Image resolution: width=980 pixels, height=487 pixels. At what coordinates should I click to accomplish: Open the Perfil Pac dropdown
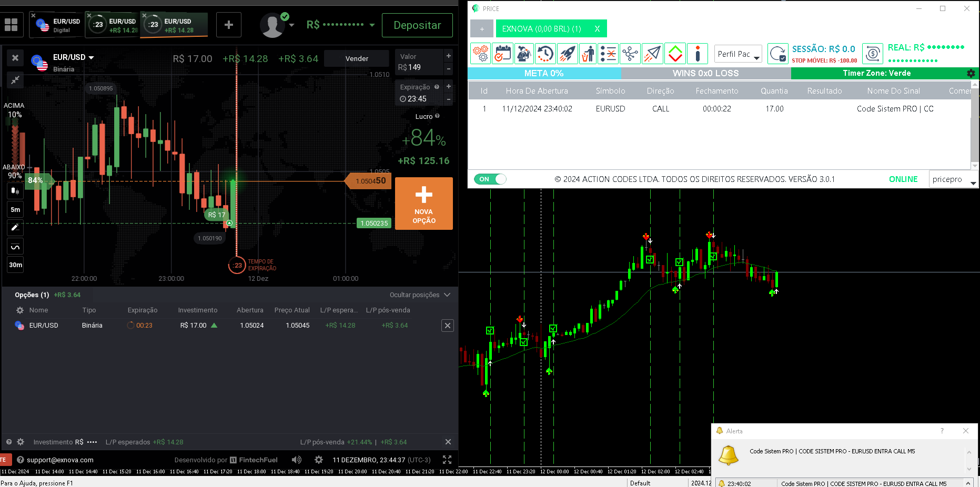737,53
